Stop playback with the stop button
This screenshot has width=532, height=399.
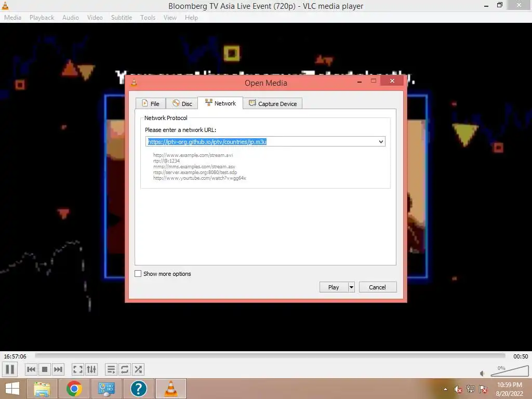[45, 369]
